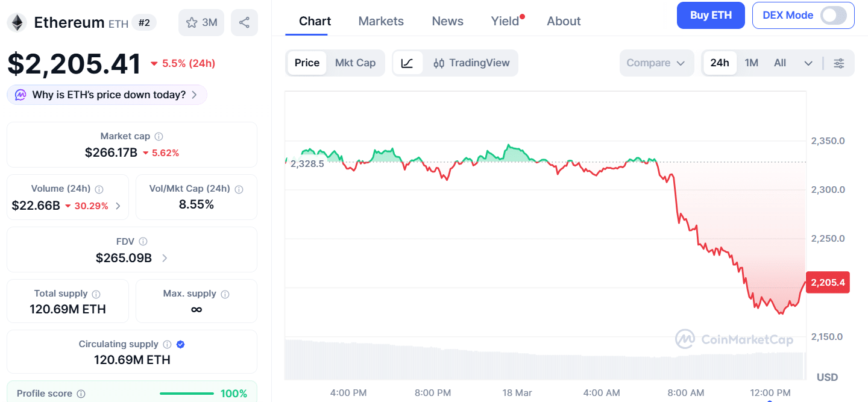Click Circulating supply verified badge

tap(180, 344)
